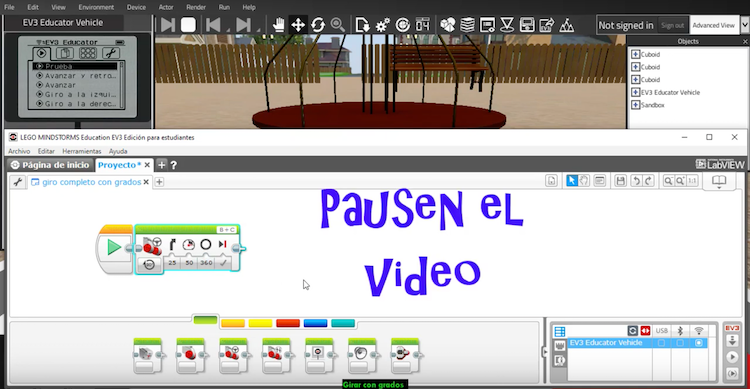Viewport: 750px width, 389px height.
Task: Toggle the Bluetooth connection checkbox
Action: coord(680,343)
